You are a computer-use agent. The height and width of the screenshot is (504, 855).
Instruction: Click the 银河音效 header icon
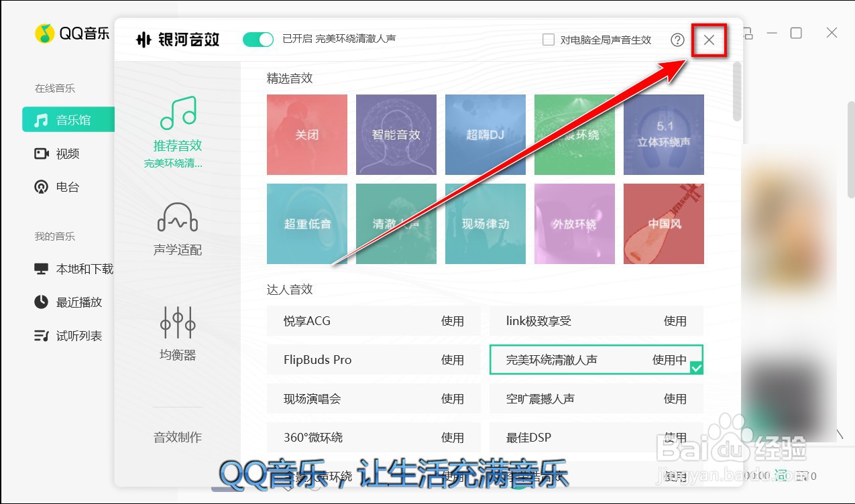(145, 40)
